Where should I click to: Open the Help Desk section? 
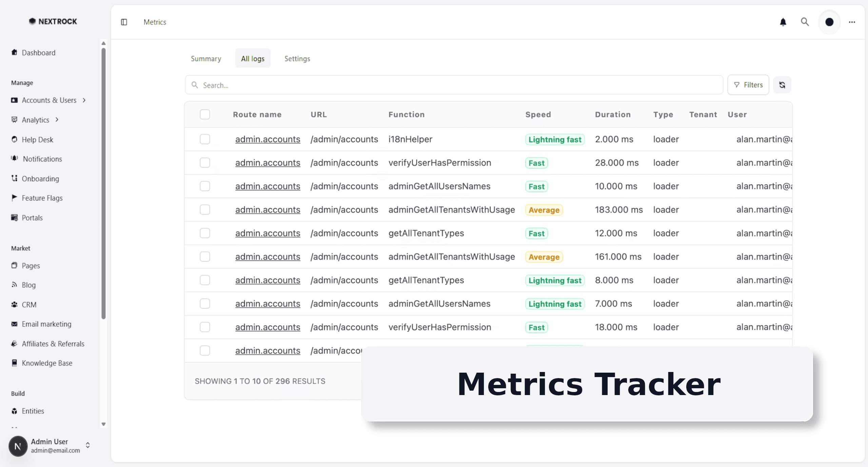click(37, 139)
